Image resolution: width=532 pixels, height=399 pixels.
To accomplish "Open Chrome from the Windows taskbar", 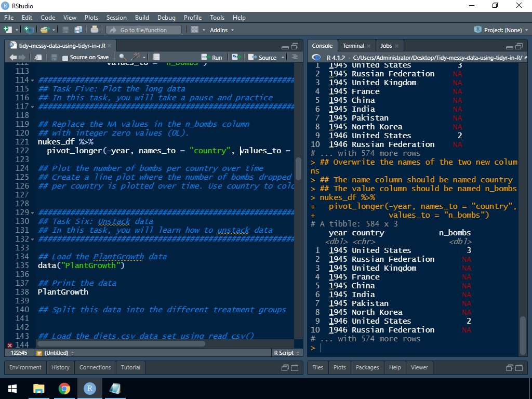I will 64,389.
